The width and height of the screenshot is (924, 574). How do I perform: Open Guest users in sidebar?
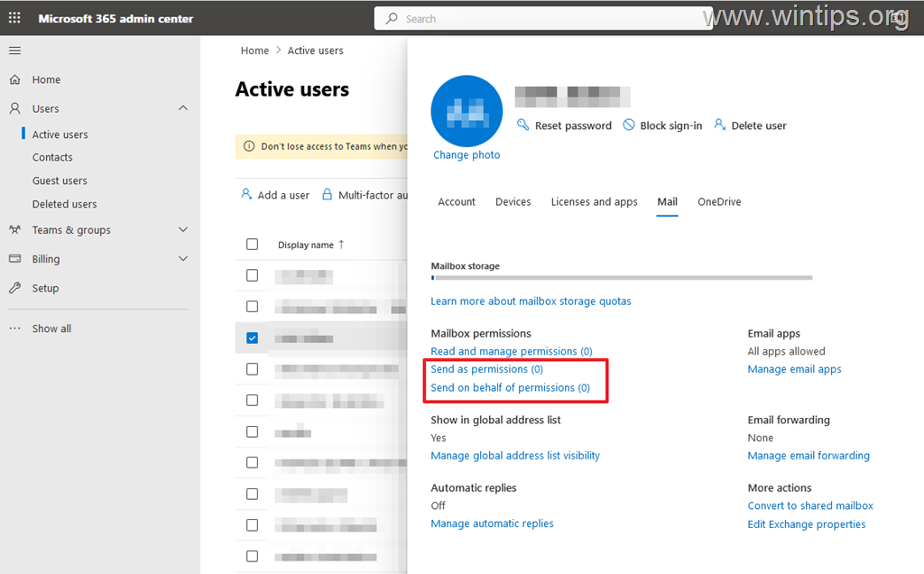[x=60, y=181]
